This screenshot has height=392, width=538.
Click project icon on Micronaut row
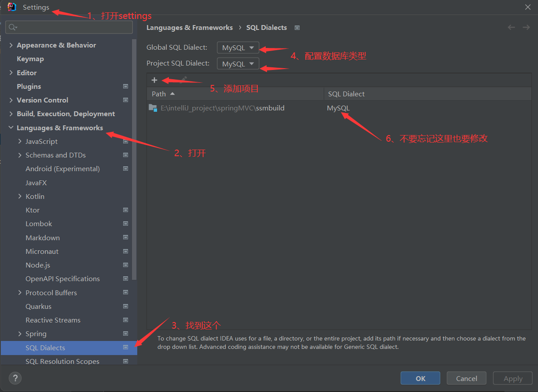(125, 252)
